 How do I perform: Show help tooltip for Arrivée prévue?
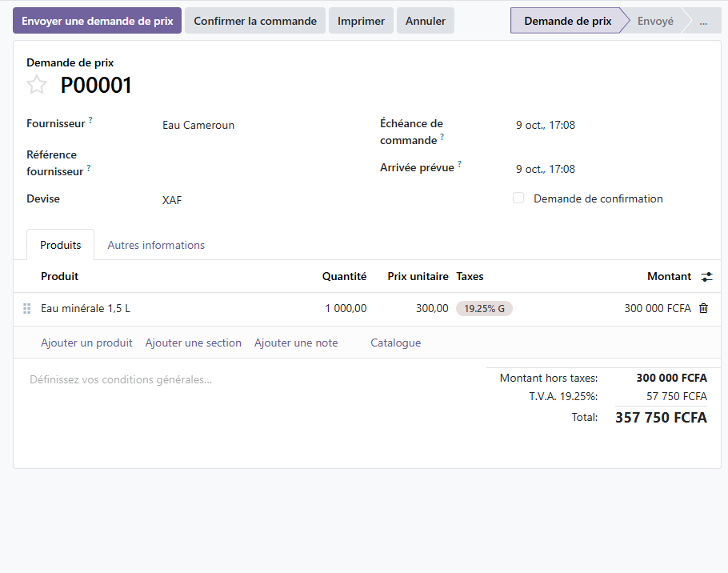tap(459, 164)
